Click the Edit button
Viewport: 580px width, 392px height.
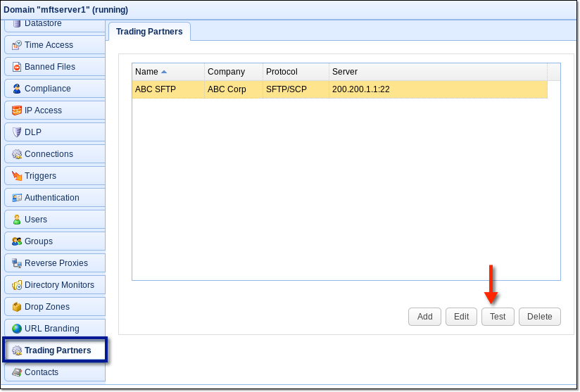461,317
